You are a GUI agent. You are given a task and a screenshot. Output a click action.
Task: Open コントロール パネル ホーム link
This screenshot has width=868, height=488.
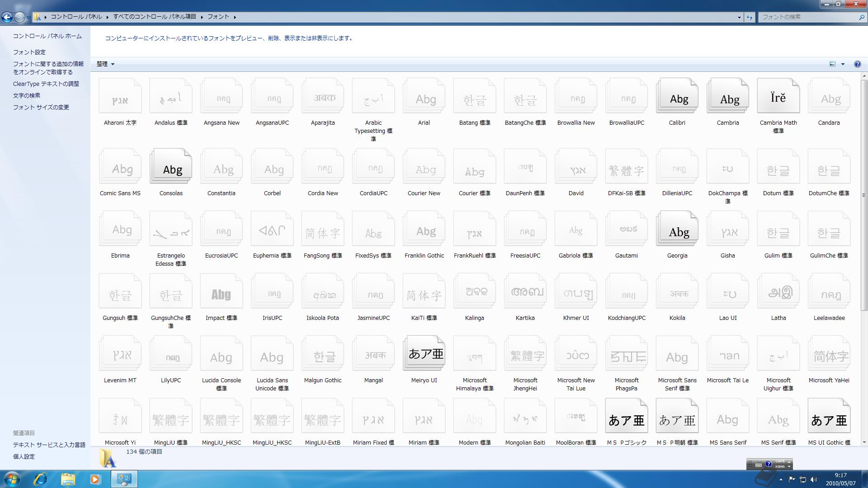click(47, 36)
